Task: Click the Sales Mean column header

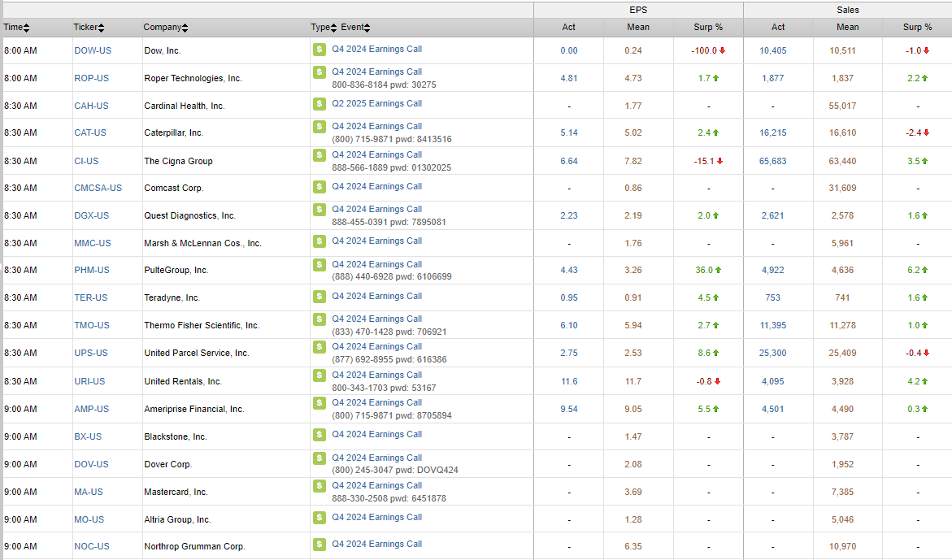Action: [x=848, y=28]
